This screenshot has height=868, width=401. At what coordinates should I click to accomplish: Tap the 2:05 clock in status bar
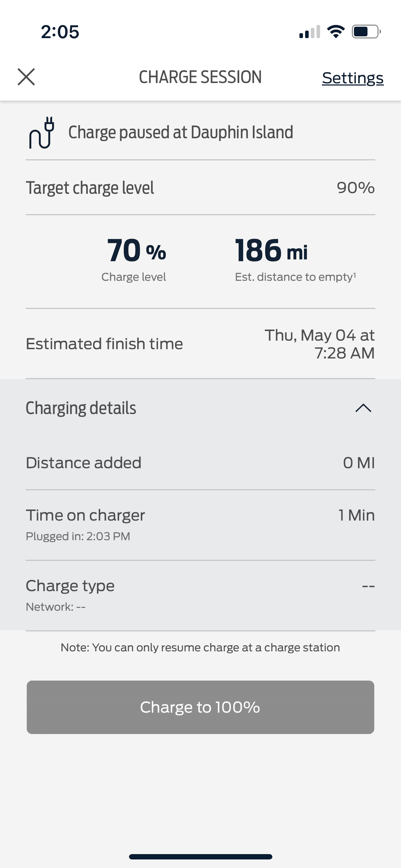pyautogui.click(x=60, y=32)
